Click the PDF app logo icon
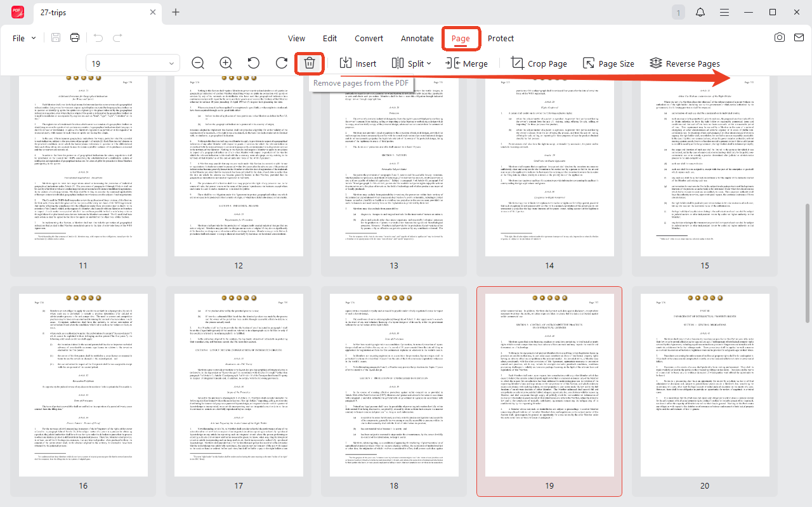 18,12
